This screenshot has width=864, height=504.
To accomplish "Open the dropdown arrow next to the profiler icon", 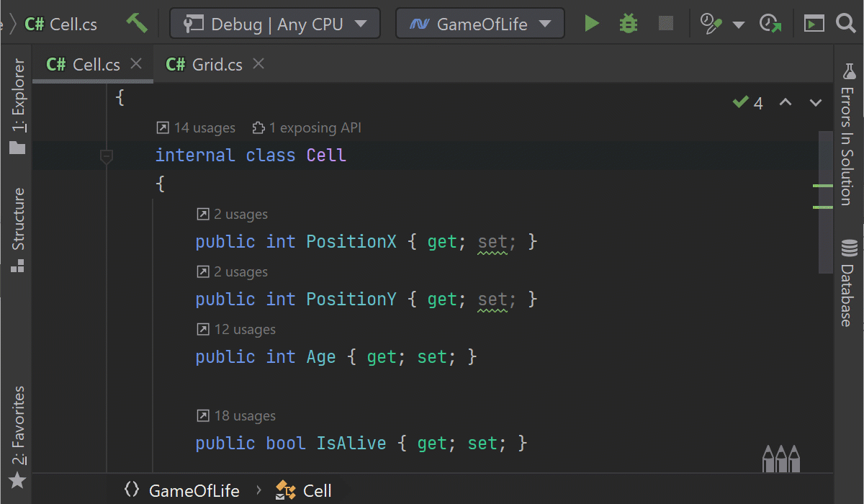I will (737, 23).
